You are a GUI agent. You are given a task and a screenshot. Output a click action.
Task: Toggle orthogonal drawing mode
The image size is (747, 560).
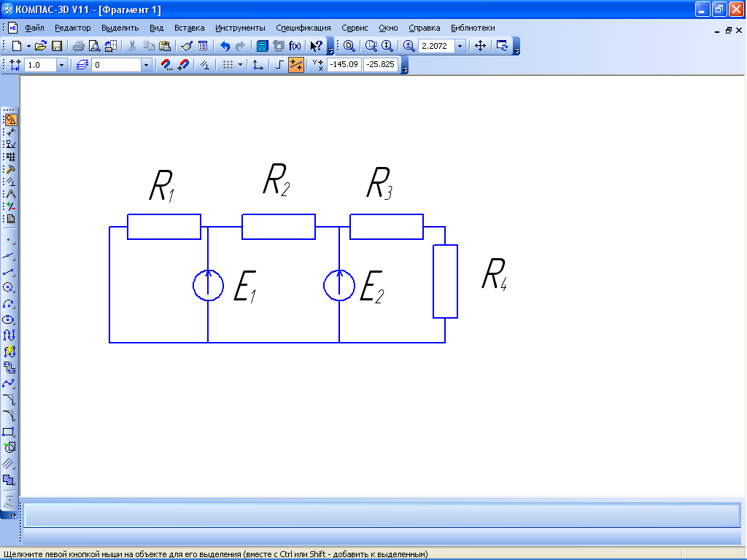click(279, 65)
